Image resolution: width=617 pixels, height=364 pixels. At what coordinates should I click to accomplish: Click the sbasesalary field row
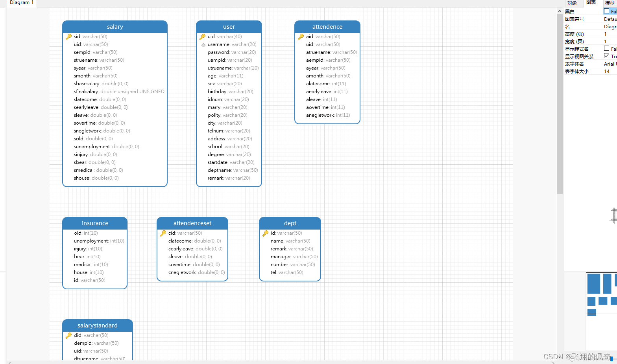click(x=101, y=84)
